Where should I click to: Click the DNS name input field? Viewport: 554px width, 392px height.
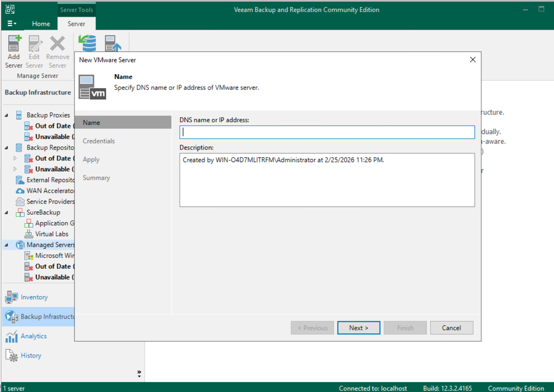pos(327,132)
